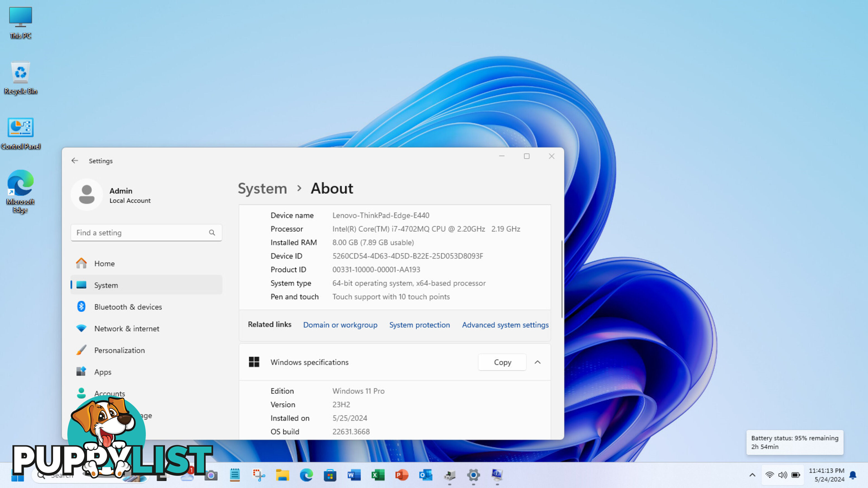Open Microsoft Store from taskbar

coord(330,475)
